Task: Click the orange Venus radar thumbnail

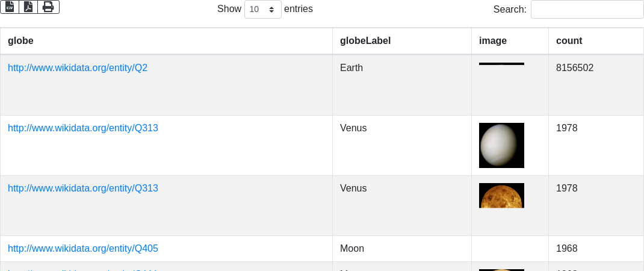Action: (501, 196)
